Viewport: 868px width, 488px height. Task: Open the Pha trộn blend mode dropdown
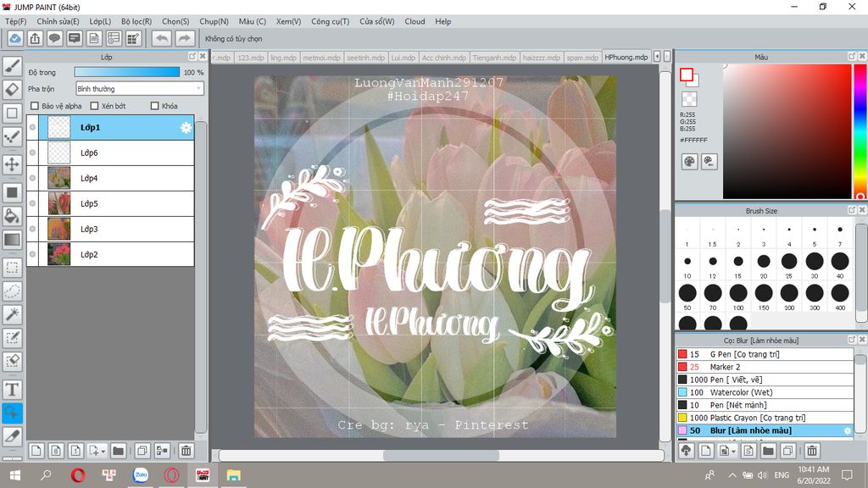[x=140, y=88]
